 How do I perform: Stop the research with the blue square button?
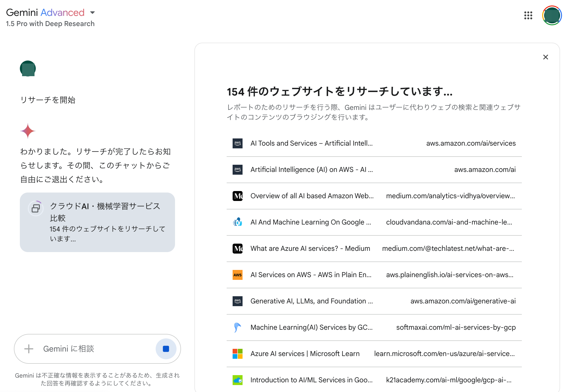pyautogui.click(x=166, y=349)
